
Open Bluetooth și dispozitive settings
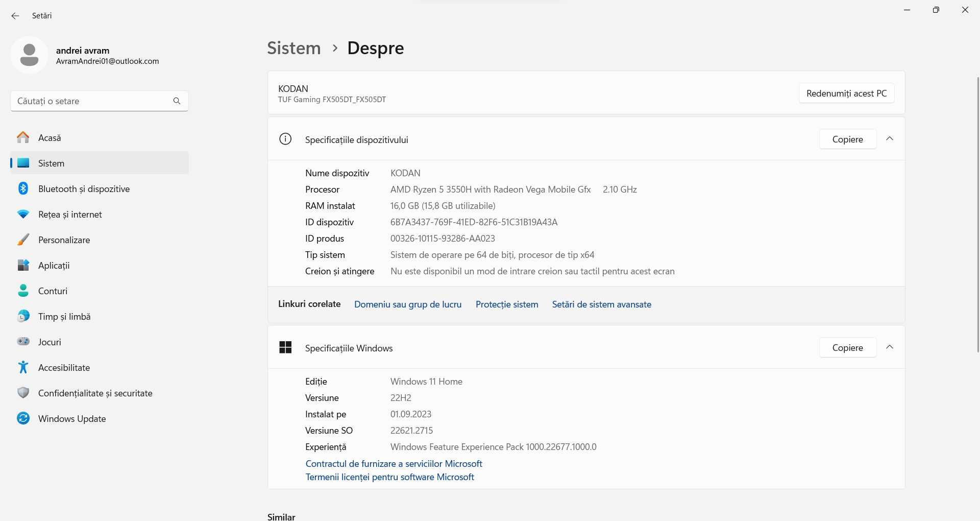pos(100,188)
